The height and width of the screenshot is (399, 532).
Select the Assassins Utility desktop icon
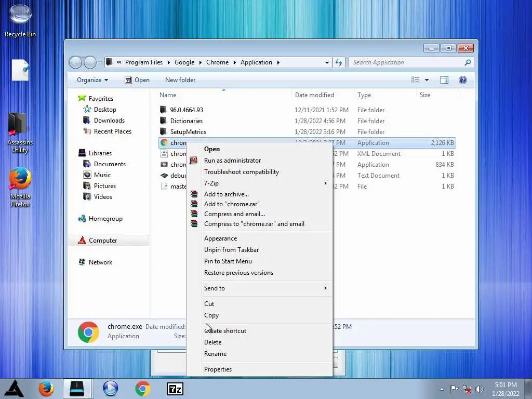pos(19,132)
